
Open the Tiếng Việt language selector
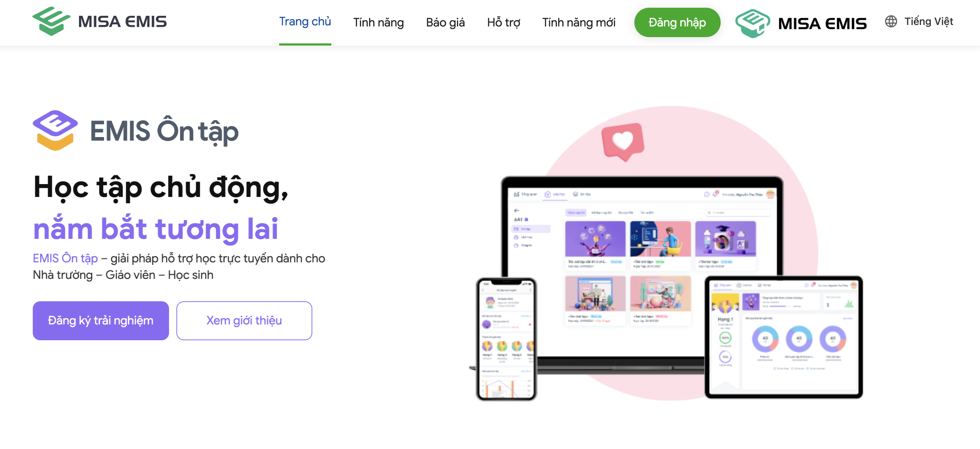(x=928, y=21)
